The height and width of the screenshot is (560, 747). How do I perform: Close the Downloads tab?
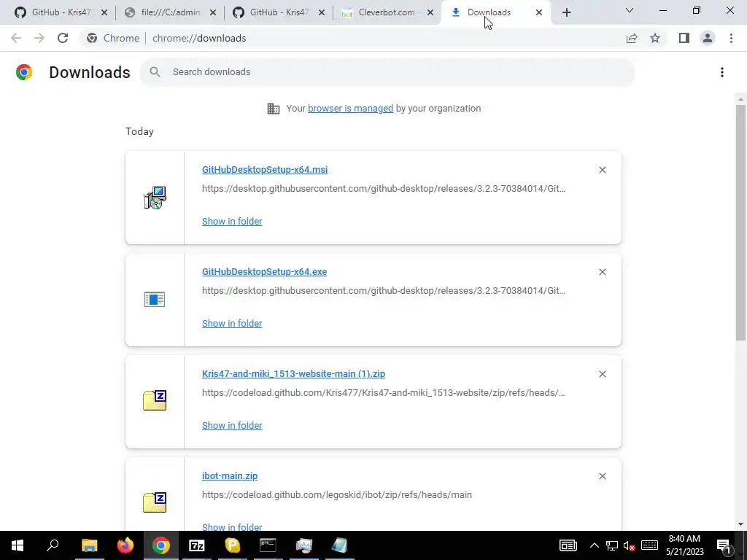(539, 12)
